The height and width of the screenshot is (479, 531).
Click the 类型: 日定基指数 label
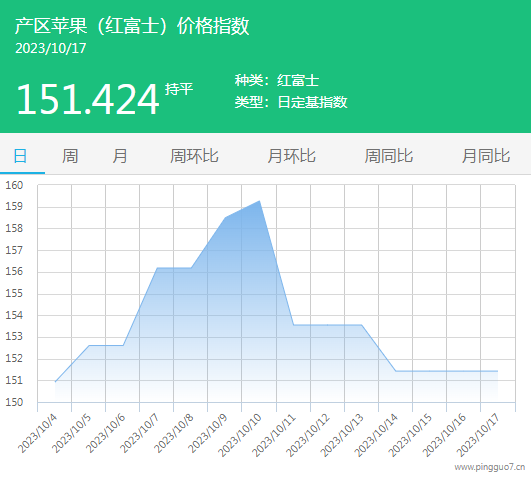291,102
